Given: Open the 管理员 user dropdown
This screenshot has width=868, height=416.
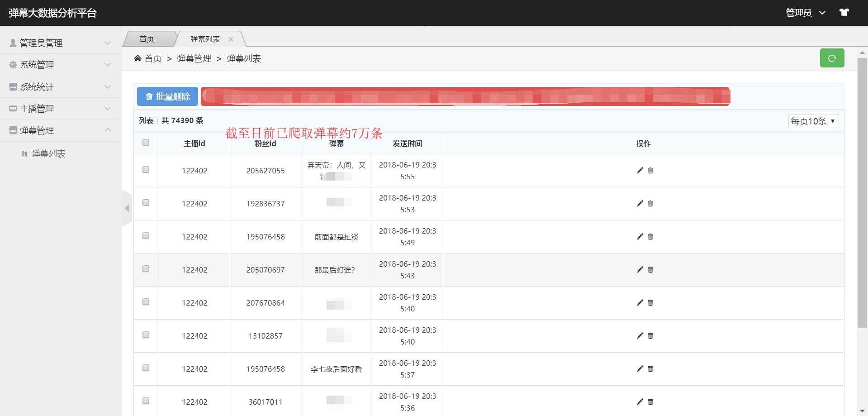Looking at the screenshot, I should click(x=806, y=13).
